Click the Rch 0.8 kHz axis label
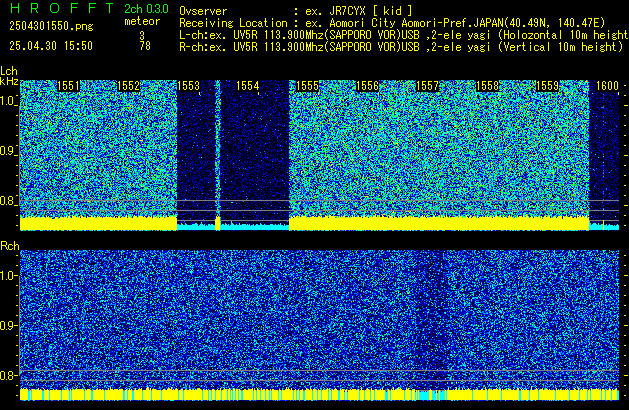The image size is (629, 410). click(x=8, y=375)
